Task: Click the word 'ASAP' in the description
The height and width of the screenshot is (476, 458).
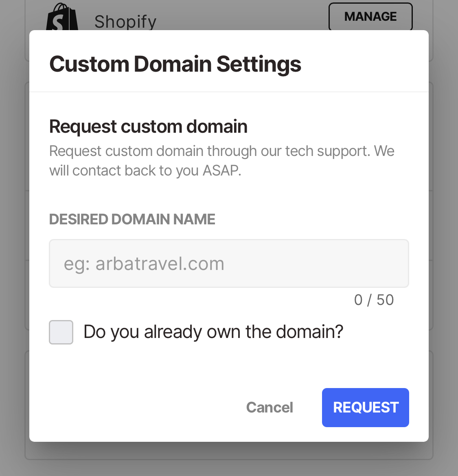Action: click(221, 171)
